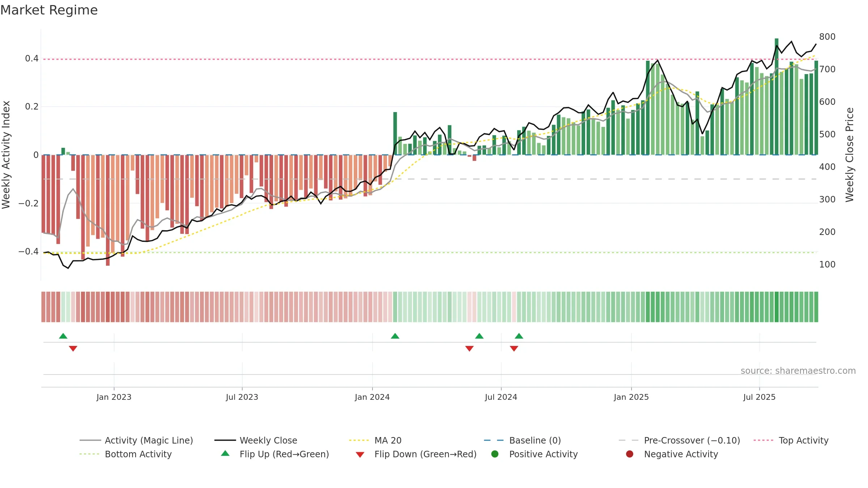Toggle Bottom Activity legend entry
The image size is (868, 488).
(x=125, y=454)
